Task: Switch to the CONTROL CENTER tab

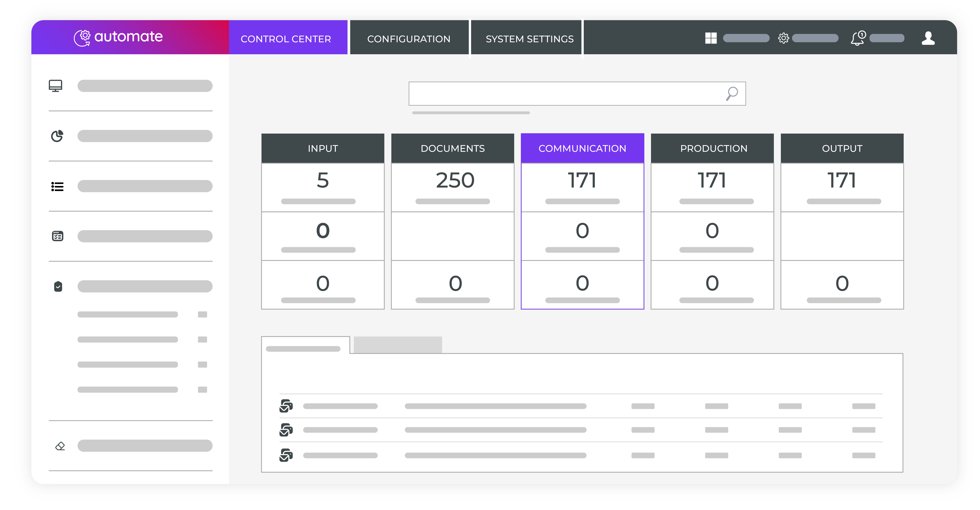Action: tap(288, 37)
